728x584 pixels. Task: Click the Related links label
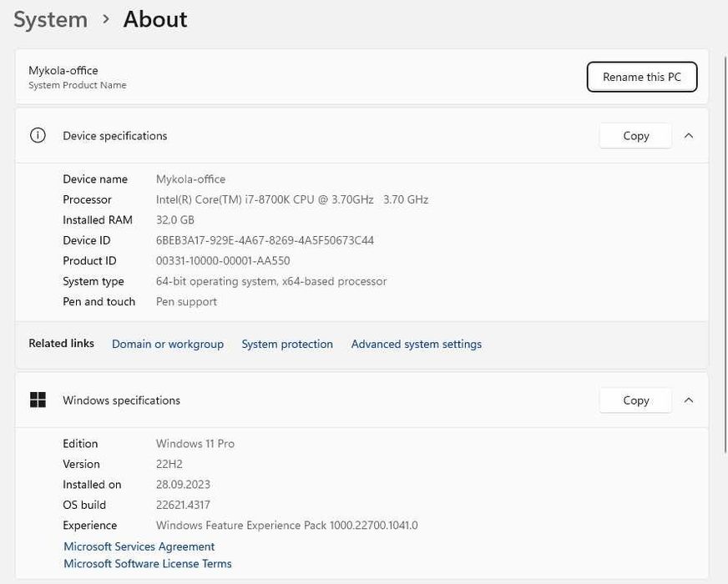[61, 343]
